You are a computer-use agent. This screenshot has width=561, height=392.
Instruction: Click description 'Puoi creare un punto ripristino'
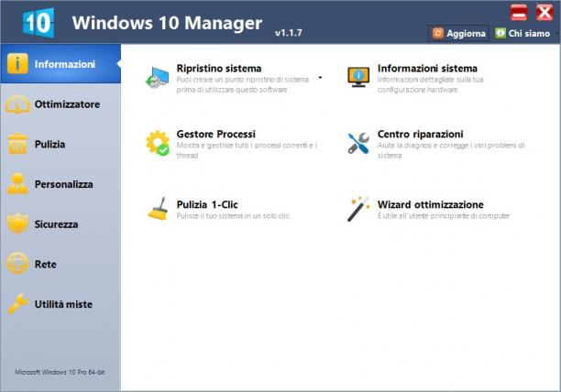(x=243, y=84)
